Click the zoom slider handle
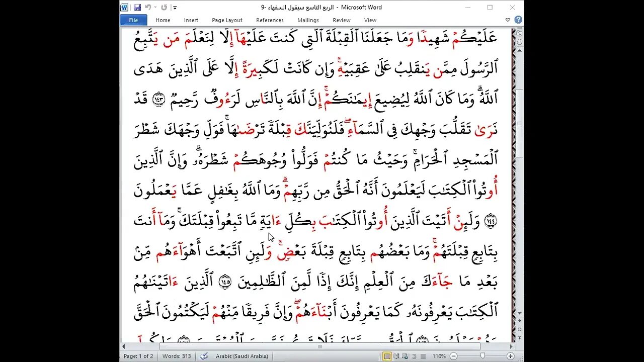The width and height of the screenshot is (644, 362). [483, 356]
